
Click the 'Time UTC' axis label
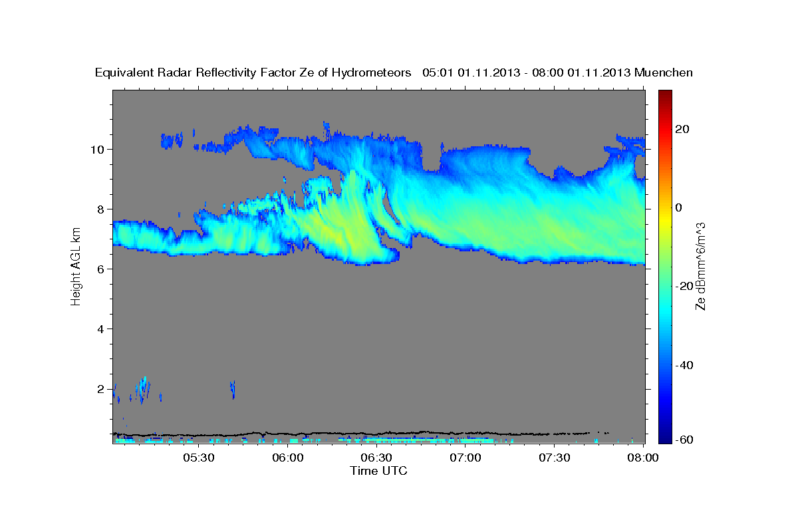pyautogui.click(x=378, y=471)
